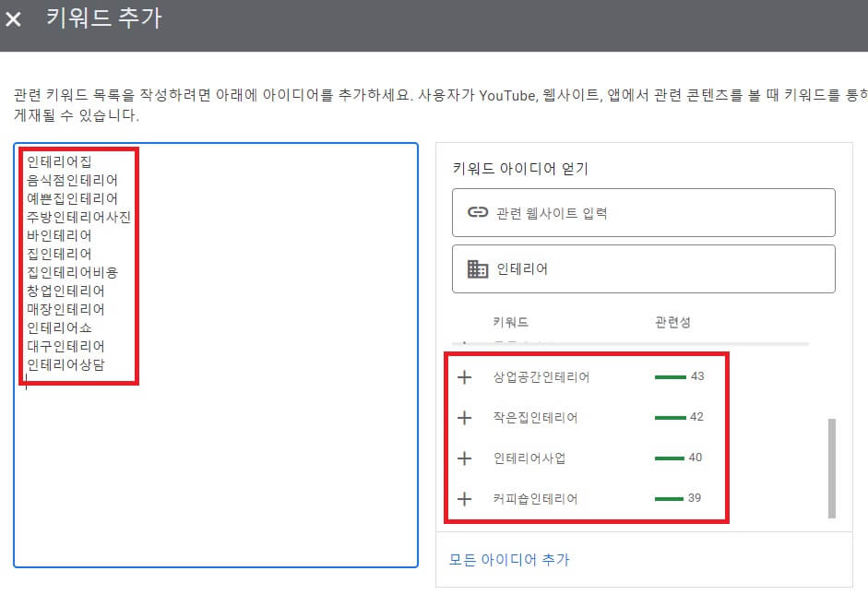This screenshot has width=868, height=595.
Task: Select 작은집인테리어 keyword suggestion text
Action: tap(535, 418)
